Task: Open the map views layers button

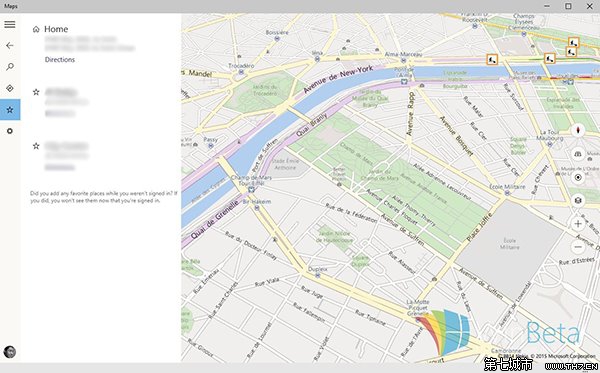Action: (x=578, y=200)
